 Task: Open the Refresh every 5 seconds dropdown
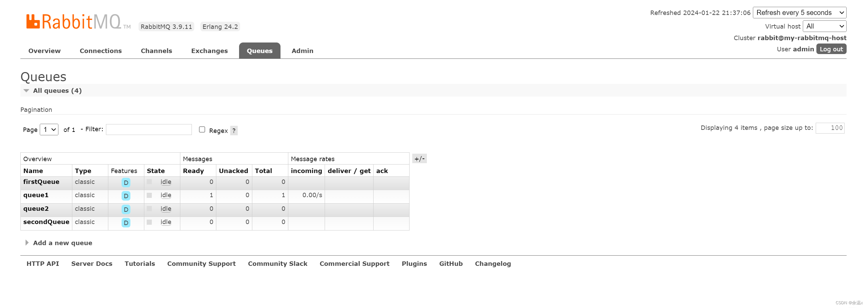[799, 13]
